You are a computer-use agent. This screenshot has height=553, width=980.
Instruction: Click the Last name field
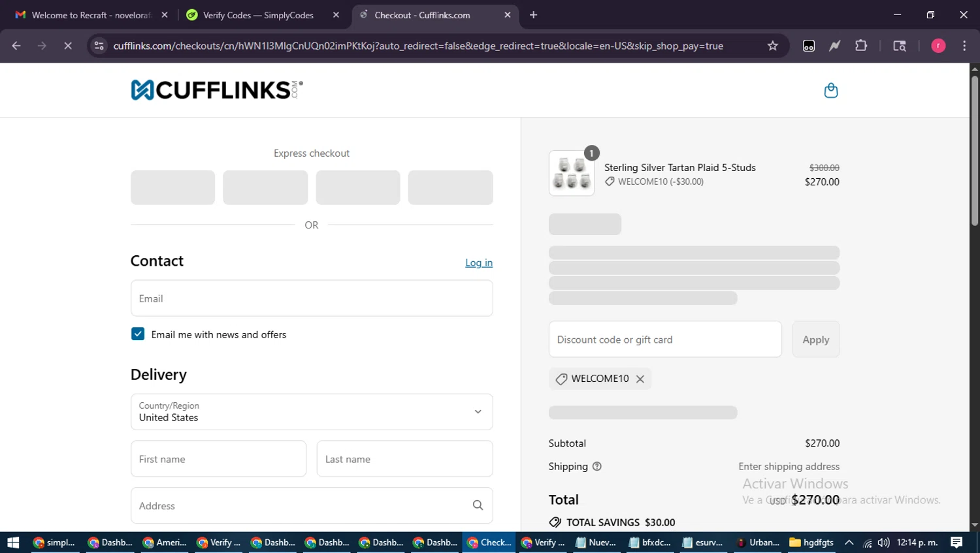click(404, 459)
